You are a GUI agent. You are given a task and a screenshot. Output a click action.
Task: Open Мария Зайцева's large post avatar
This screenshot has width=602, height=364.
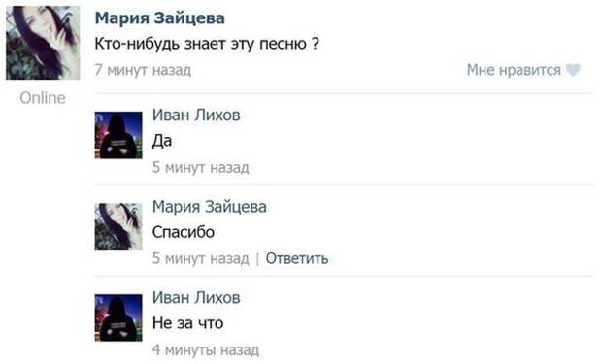(43, 43)
